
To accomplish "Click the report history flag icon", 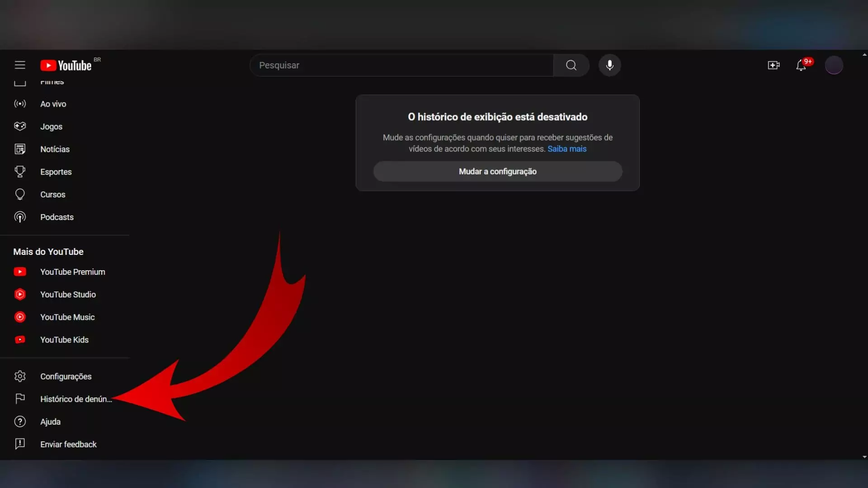I will tap(20, 399).
